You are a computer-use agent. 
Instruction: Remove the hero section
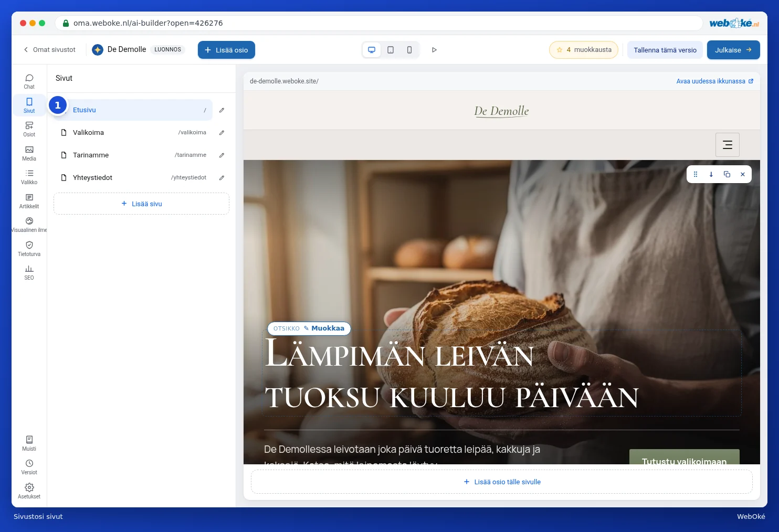pos(743,174)
